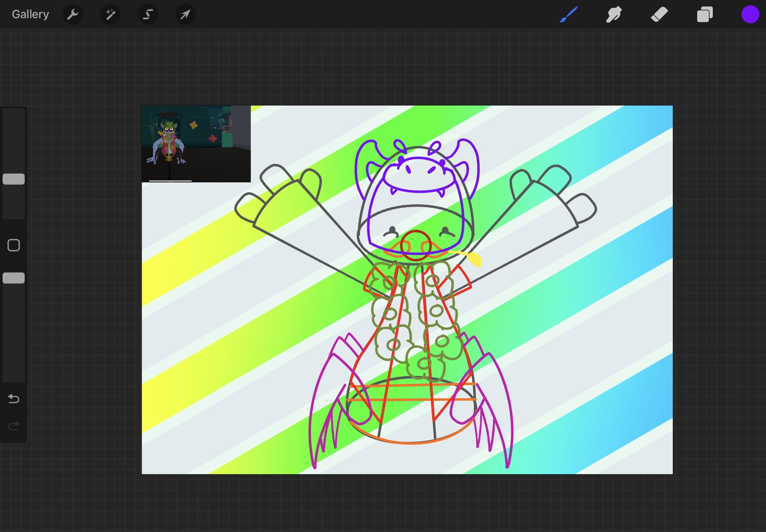766x532 pixels.
Task: Return to the Gallery
Action: [x=30, y=14]
